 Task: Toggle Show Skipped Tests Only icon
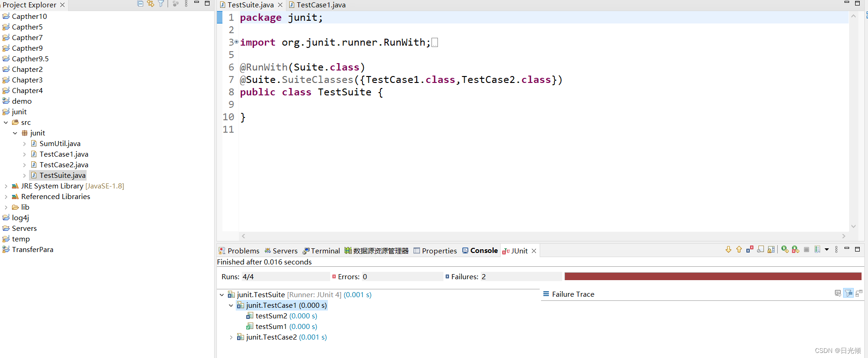(760, 249)
